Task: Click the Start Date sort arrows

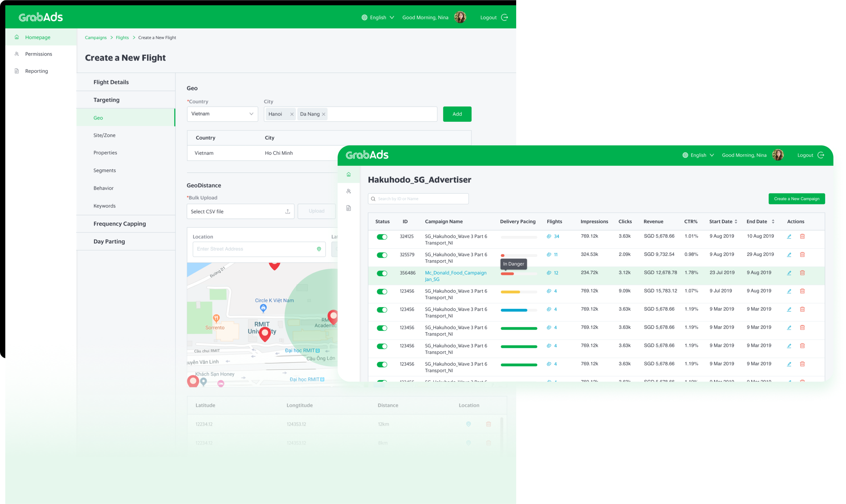Action: [x=736, y=221]
